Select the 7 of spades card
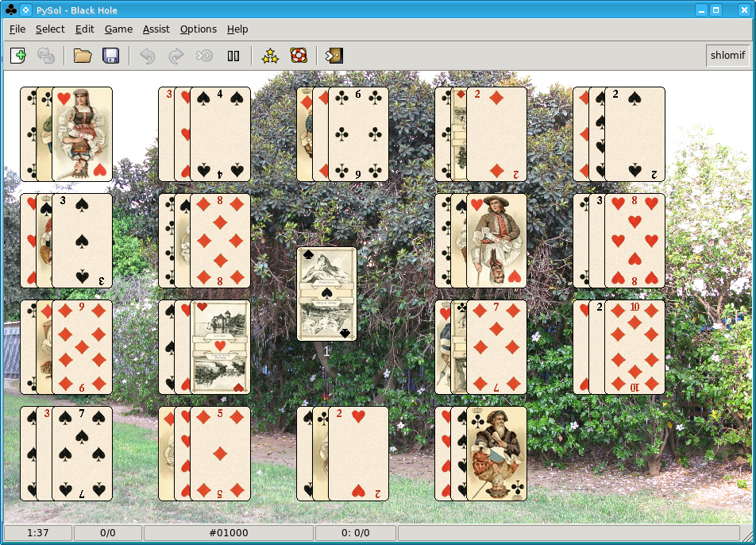The width and height of the screenshot is (756, 545). point(82,454)
